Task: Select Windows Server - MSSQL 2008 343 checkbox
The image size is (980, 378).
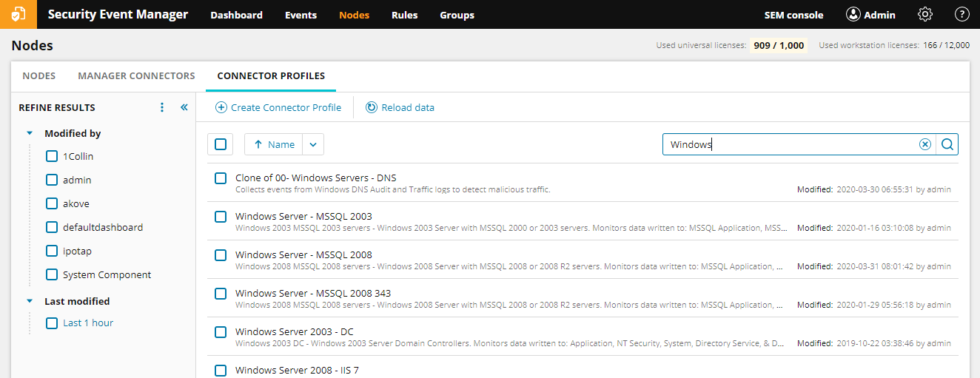Action: click(x=221, y=294)
